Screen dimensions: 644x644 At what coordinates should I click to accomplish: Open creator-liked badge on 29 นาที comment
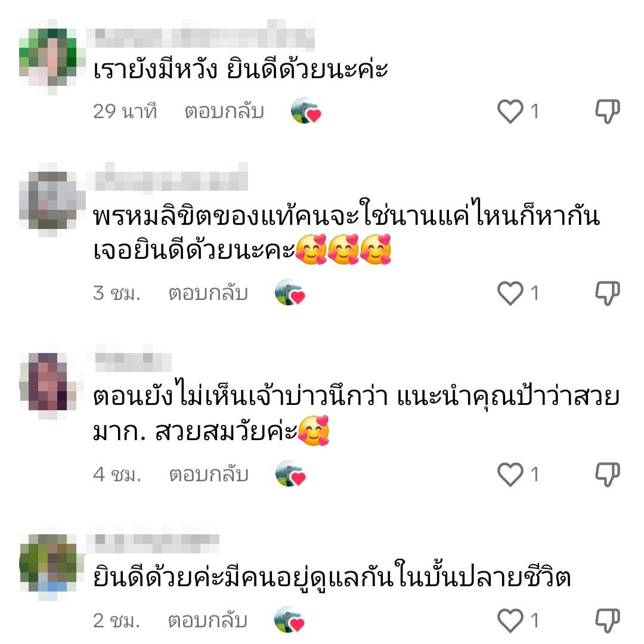(x=305, y=110)
